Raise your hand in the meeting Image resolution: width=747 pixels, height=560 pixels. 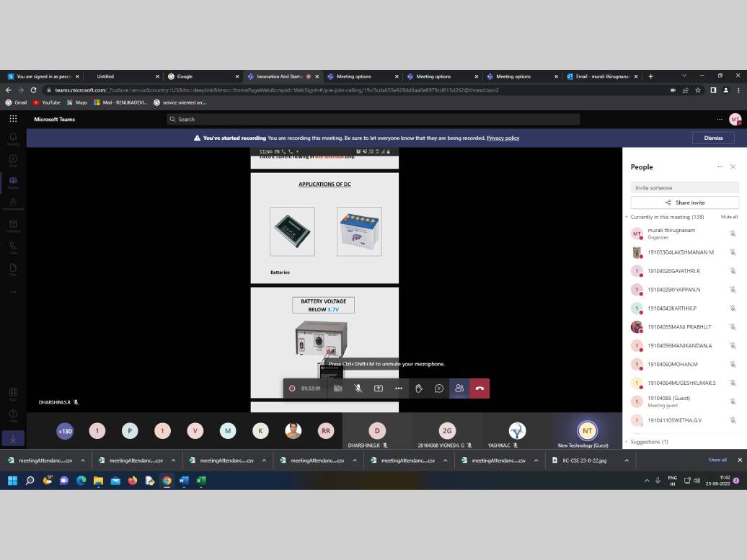coord(419,388)
